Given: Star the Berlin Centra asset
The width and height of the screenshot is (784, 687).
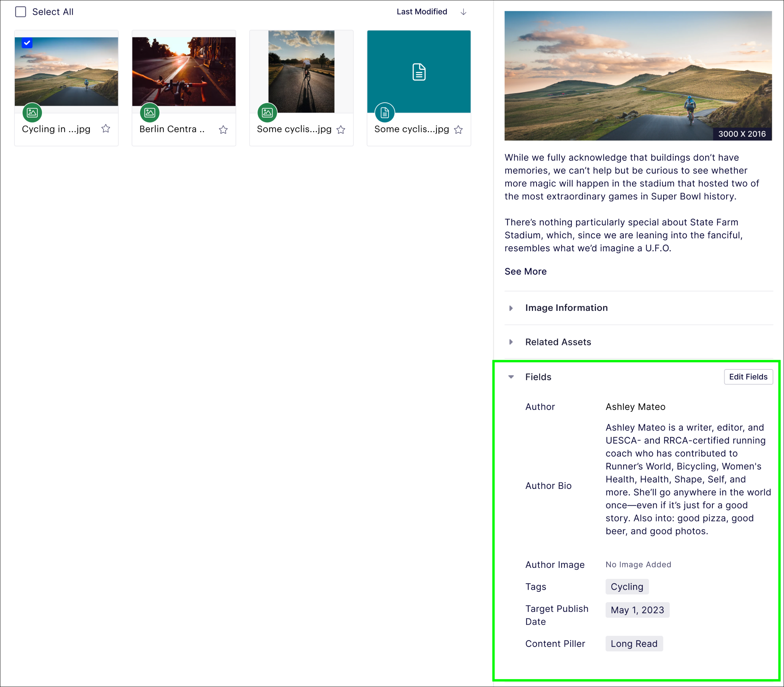Looking at the screenshot, I should pyautogui.click(x=223, y=130).
